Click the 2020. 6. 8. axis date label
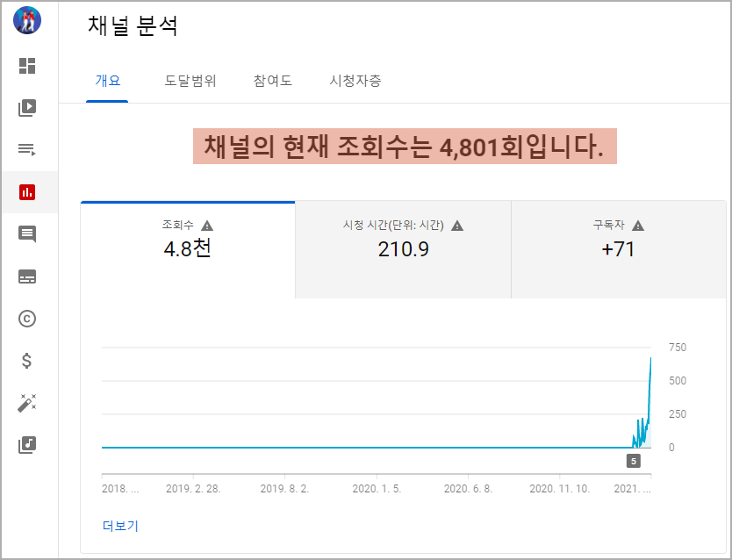Screen dimensions: 732x560 [x=468, y=489]
